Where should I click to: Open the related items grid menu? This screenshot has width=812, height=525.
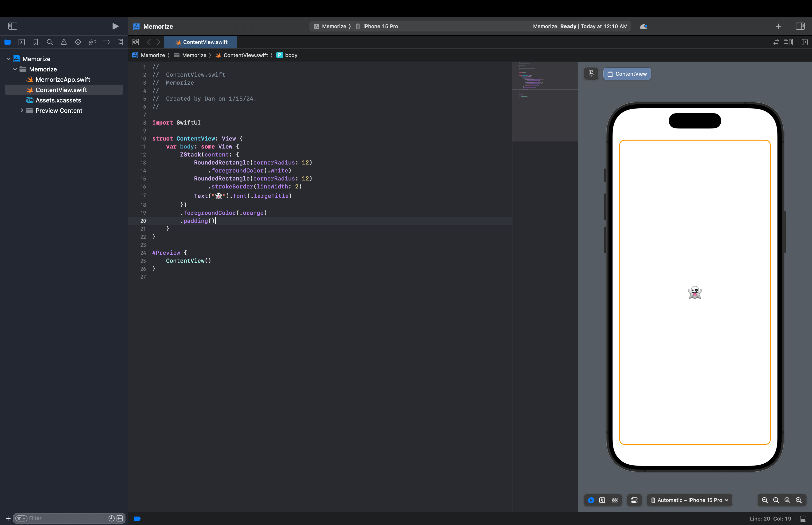click(136, 42)
